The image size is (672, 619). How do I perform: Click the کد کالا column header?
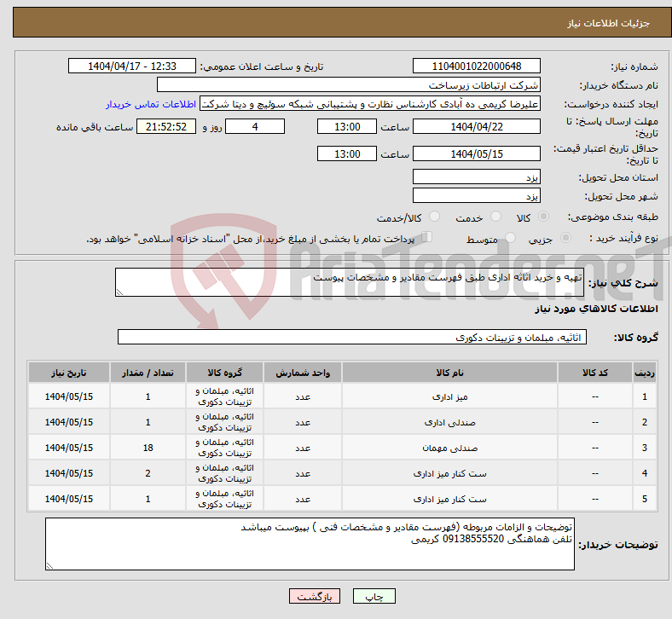coord(595,373)
